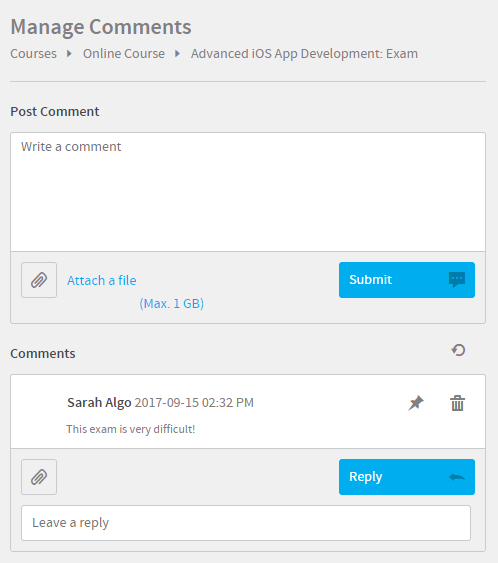Click into the Leave a reply field
Viewport: 498px width, 563px height.
coord(246,523)
